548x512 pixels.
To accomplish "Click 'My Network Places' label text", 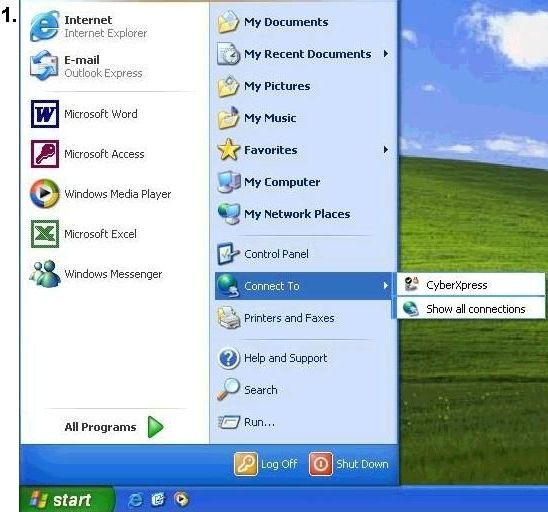I will point(297,214).
